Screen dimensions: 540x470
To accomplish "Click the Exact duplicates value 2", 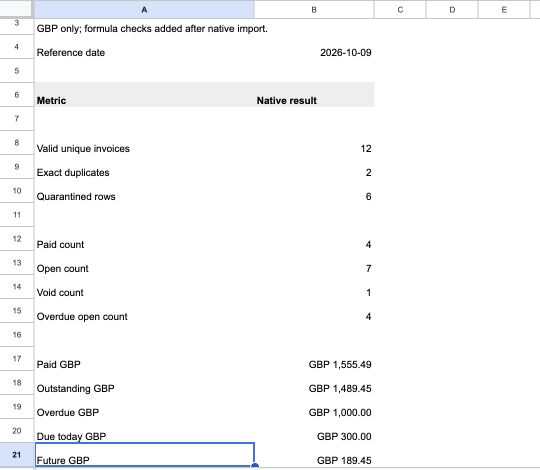I will tap(314, 167).
